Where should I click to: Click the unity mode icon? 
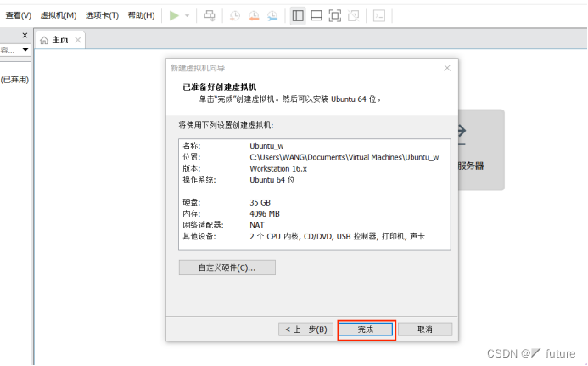click(353, 16)
